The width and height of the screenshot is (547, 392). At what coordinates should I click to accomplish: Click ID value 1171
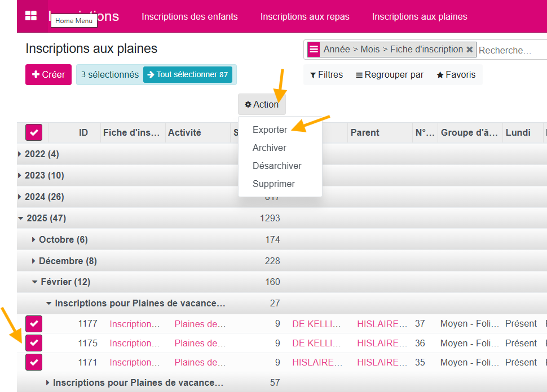coord(87,362)
